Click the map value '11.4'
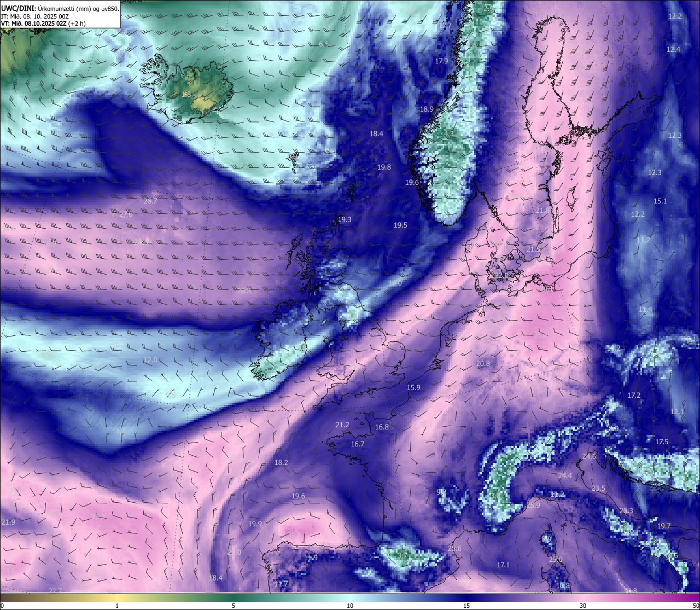Viewport: 700px width, 610px height. (x=645, y=310)
